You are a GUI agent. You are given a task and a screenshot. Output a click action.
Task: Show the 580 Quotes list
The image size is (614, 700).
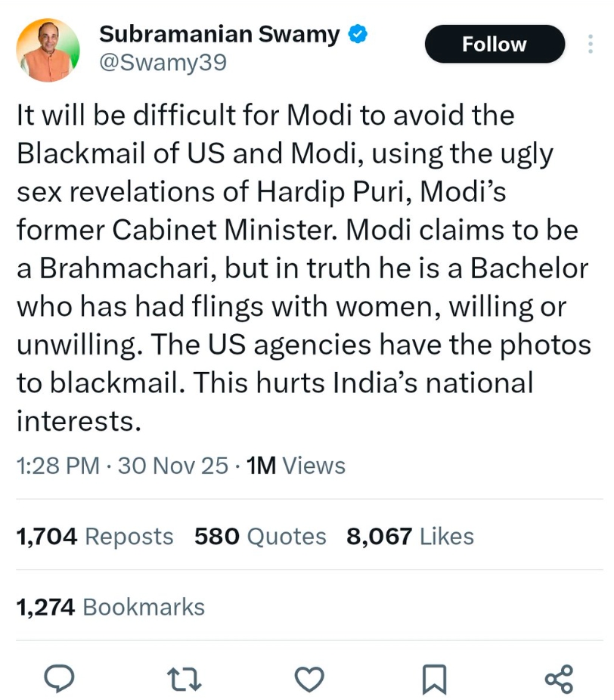[x=260, y=536]
